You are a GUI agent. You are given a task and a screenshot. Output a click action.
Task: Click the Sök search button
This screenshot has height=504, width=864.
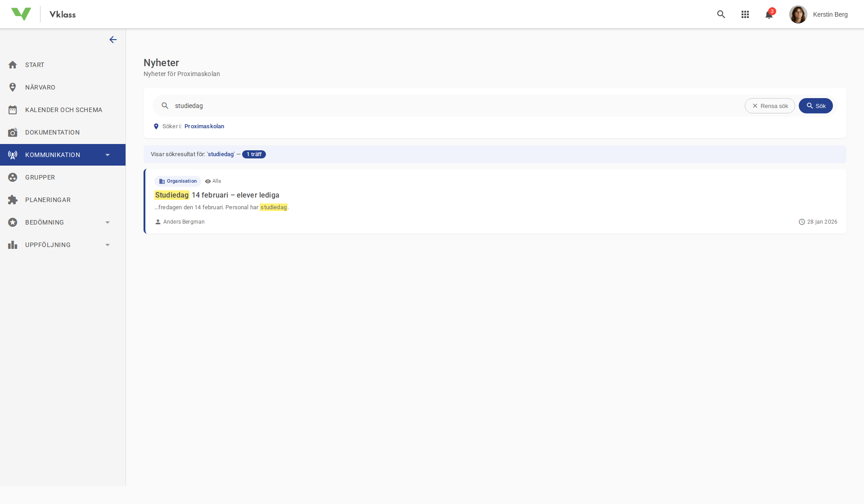[x=815, y=105]
